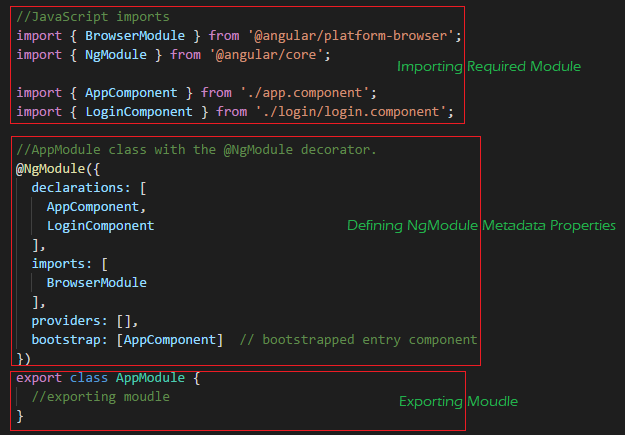Viewport: 625px width, 435px height.
Task: Click the AppModule class name
Action: tap(150, 378)
